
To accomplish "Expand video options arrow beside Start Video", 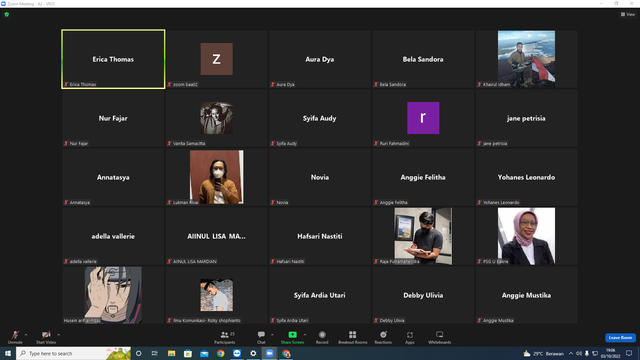I will pyautogui.click(x=59, y=335).
